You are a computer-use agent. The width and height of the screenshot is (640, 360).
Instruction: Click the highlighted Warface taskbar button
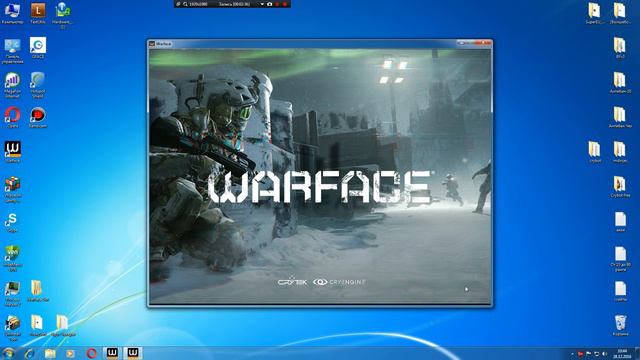[133, 353]
